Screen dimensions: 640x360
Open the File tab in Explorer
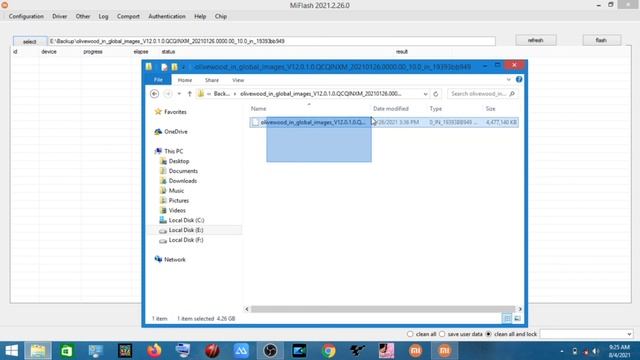tap(158, 80)
